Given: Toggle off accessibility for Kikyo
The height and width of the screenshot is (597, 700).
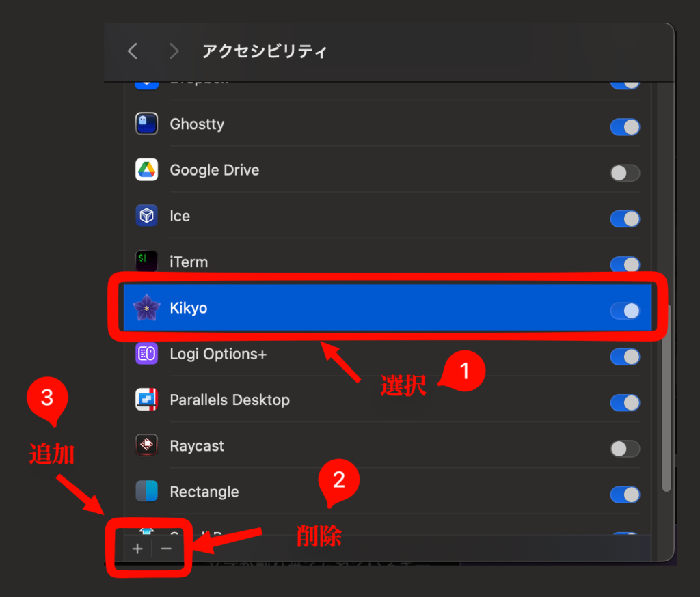Looking at the screenshot, I should pos(625,311).
